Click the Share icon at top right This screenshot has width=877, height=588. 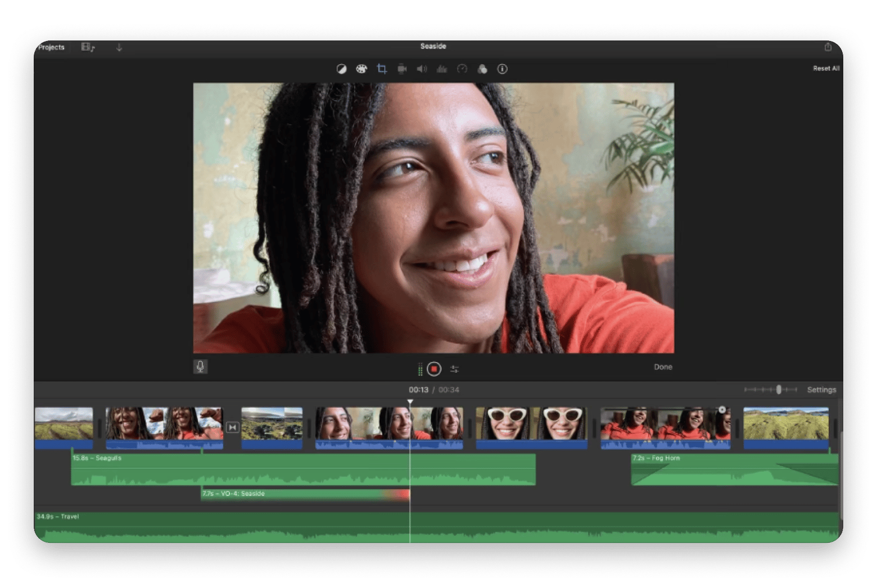coord(828,46)
